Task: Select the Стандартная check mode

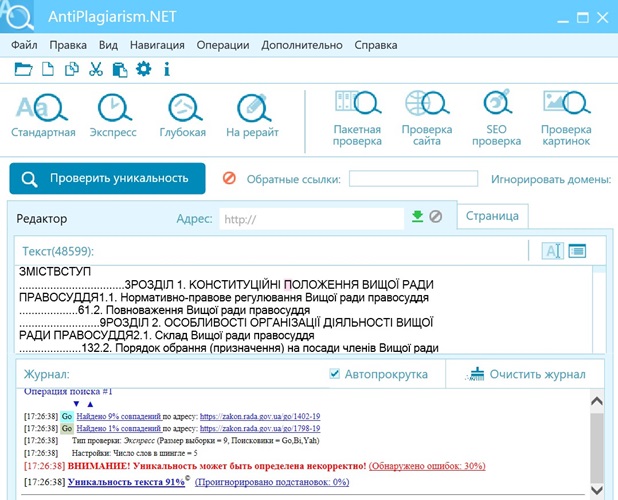Action: [x=43, y=116]
